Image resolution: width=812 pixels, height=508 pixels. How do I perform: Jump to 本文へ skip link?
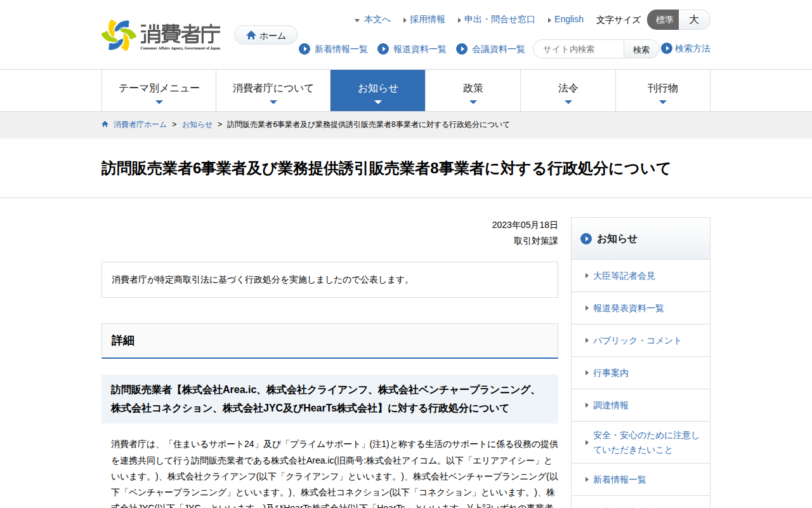pyautogui.click(x=377, y=20)
